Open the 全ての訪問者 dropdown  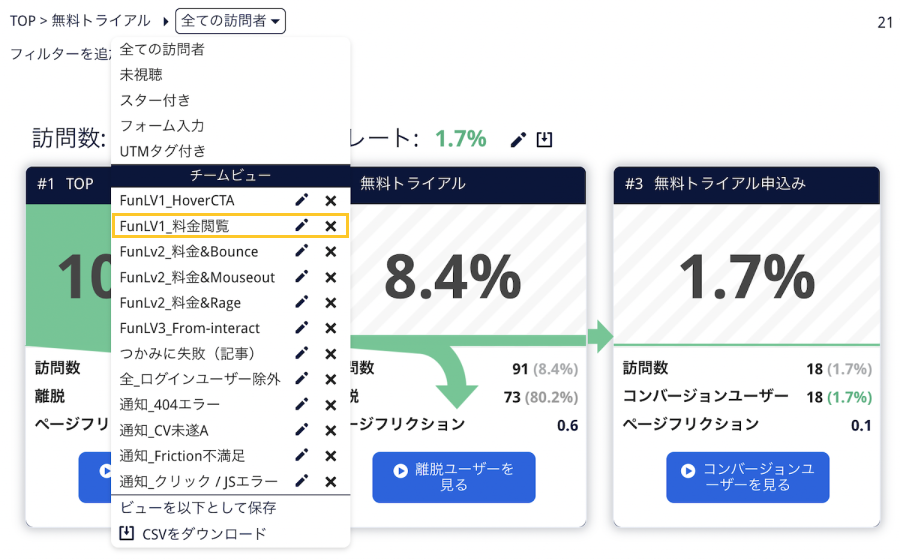tap(230, 21)
